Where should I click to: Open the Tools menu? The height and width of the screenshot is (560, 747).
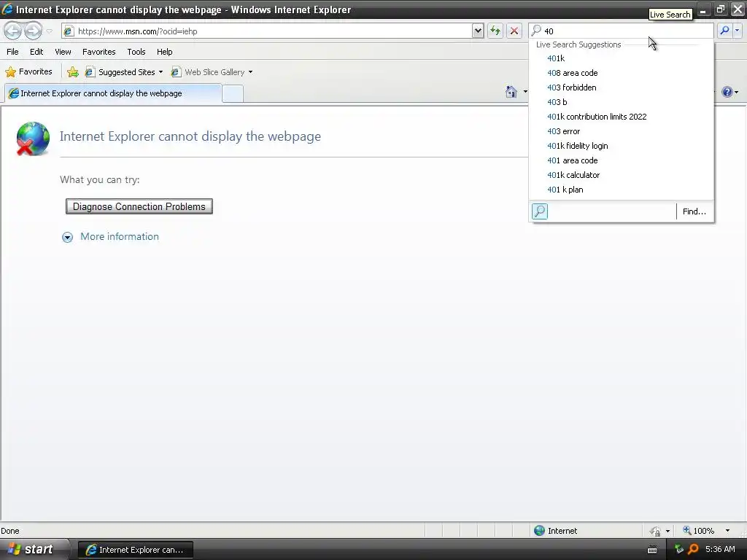136,52
